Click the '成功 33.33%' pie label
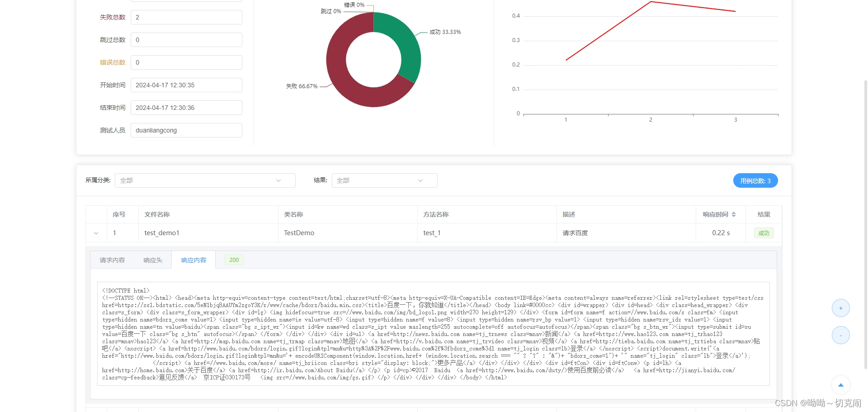Image resolution: width=868 pixels, height=412 pixels. 445,32
